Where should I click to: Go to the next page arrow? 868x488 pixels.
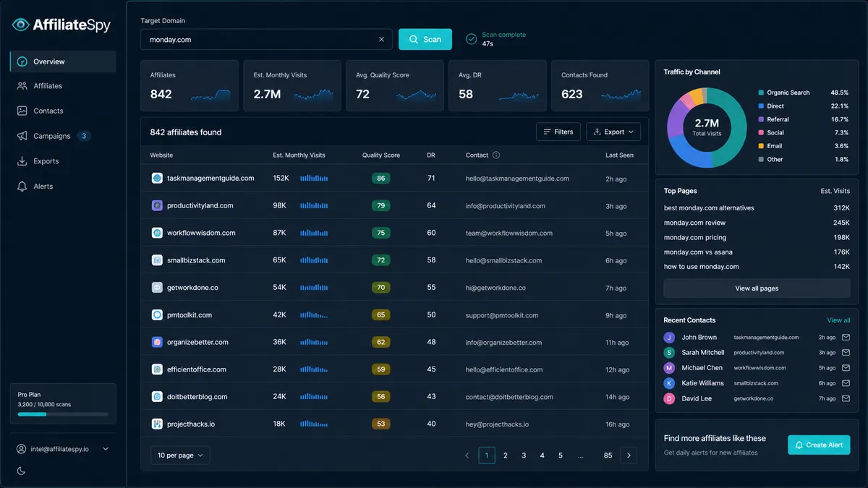pos(629,455)
